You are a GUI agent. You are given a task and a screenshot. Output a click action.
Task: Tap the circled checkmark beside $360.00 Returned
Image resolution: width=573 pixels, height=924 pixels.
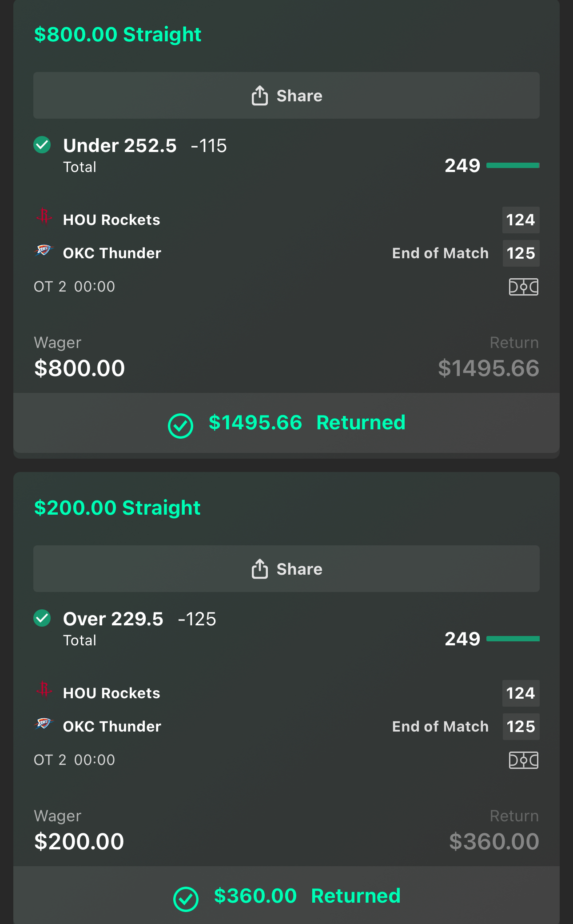point(186,899)
